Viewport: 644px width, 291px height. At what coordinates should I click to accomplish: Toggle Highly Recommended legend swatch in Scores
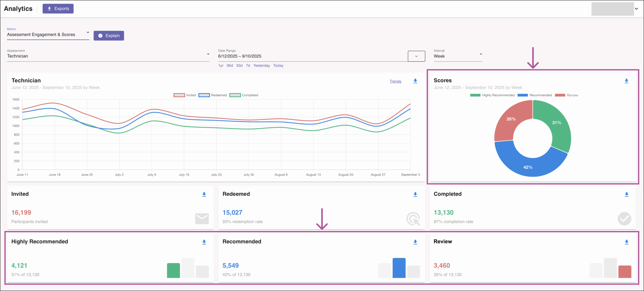coord(475,95)
